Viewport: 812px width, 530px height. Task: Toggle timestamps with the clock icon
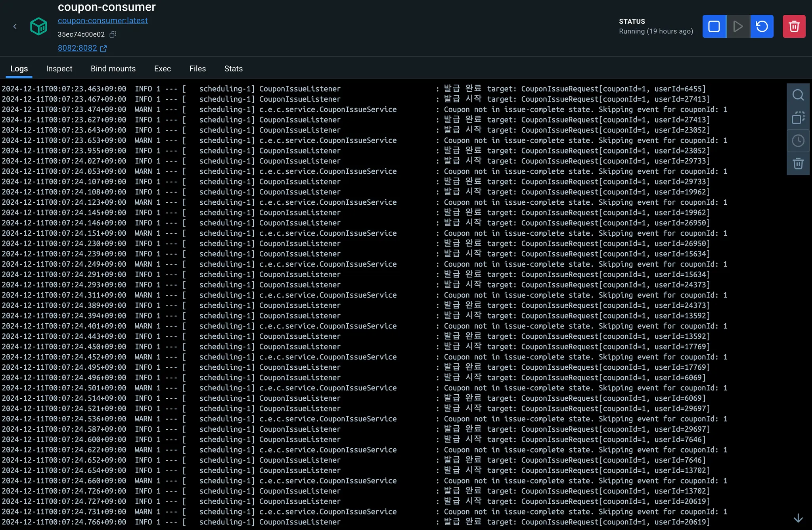[x=798, y=141]
